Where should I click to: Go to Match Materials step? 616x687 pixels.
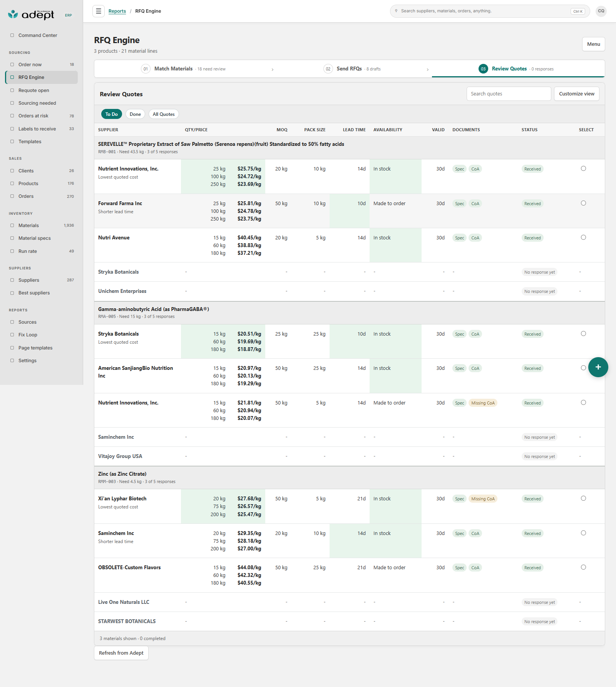point(183,69)
